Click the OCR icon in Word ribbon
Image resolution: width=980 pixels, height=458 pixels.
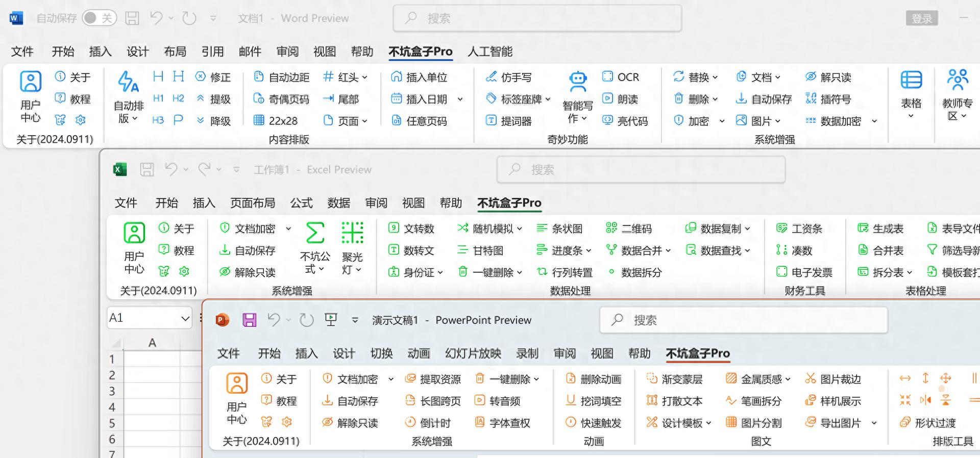click(607, 77)
